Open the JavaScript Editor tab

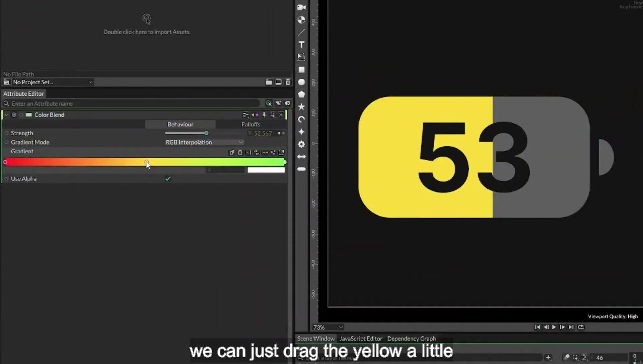(361, 339)
